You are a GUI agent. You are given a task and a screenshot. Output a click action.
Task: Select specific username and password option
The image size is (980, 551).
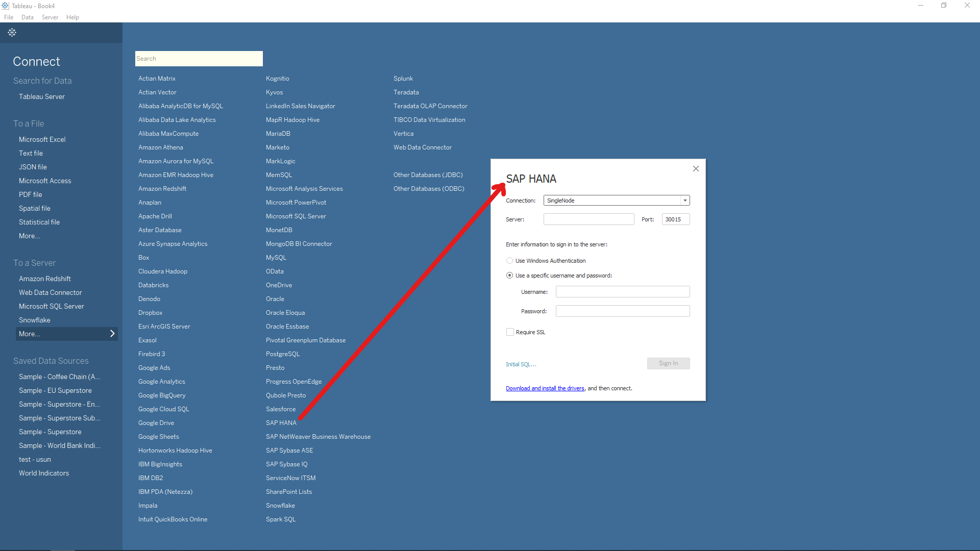509,275
